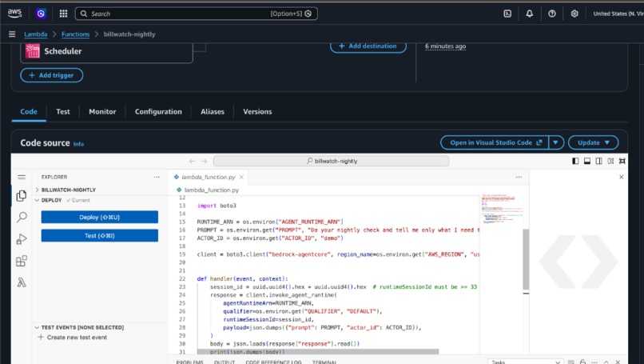Click the Lambda breadcrumb link
Viewport: 644px width, 364px height.
(x=36, y=34)
